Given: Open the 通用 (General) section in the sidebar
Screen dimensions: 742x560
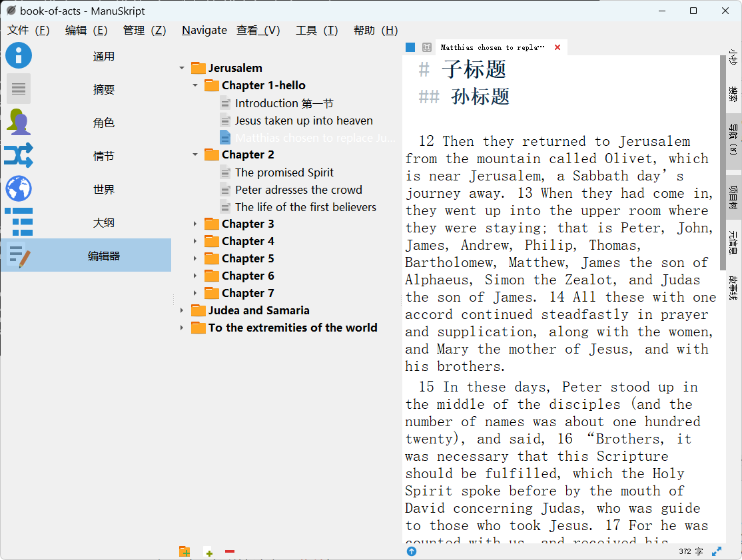Looking at the screenshot, I should (86, 57).
